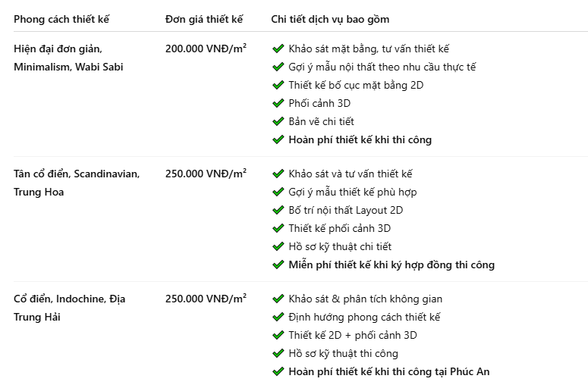Select the Đơn giá thiết kế column header
Screen dimensions: 588x385
pos(204,19)
